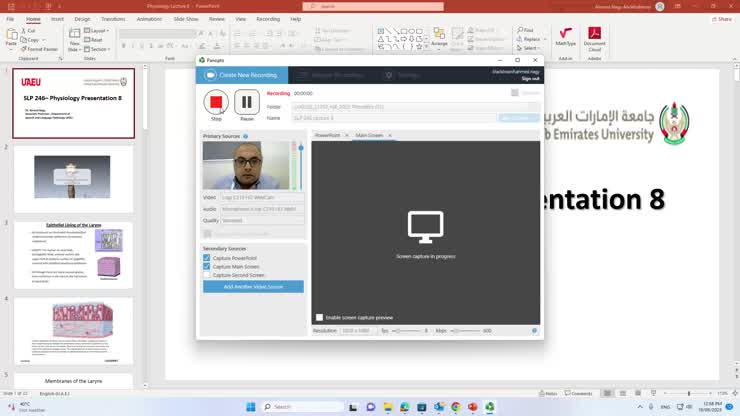Click Add Another Video Source button
Viewport: 740px width, 416px height.
point(254,287)
